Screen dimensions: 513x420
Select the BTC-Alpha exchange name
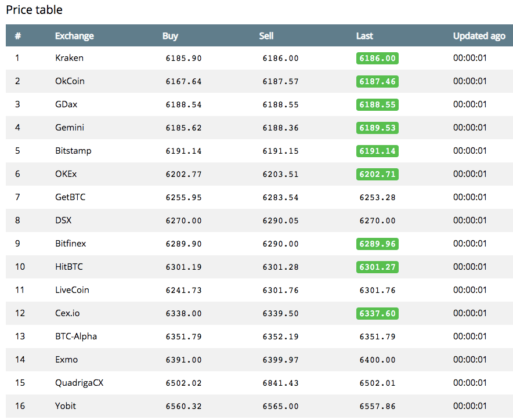[76, 336]
